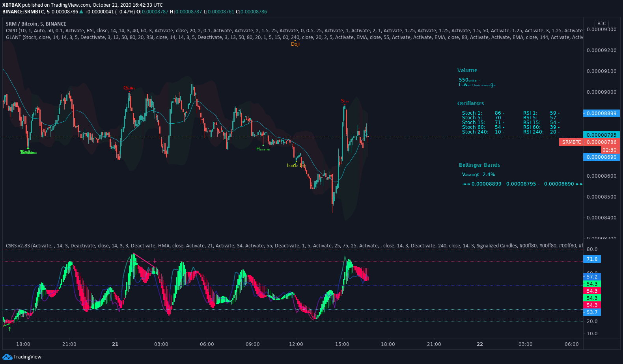Screen dimensions: 623x364
Task: Select the CSRS v2.83 indicator legend
Action: (294, 246)
